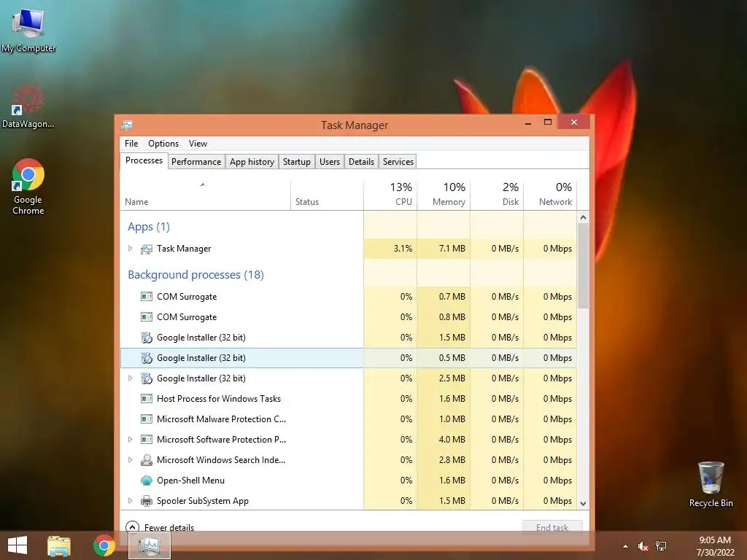Show hidden system tray icons
The width and height of the screenshot is (747, 560).
tap(625, 546)
